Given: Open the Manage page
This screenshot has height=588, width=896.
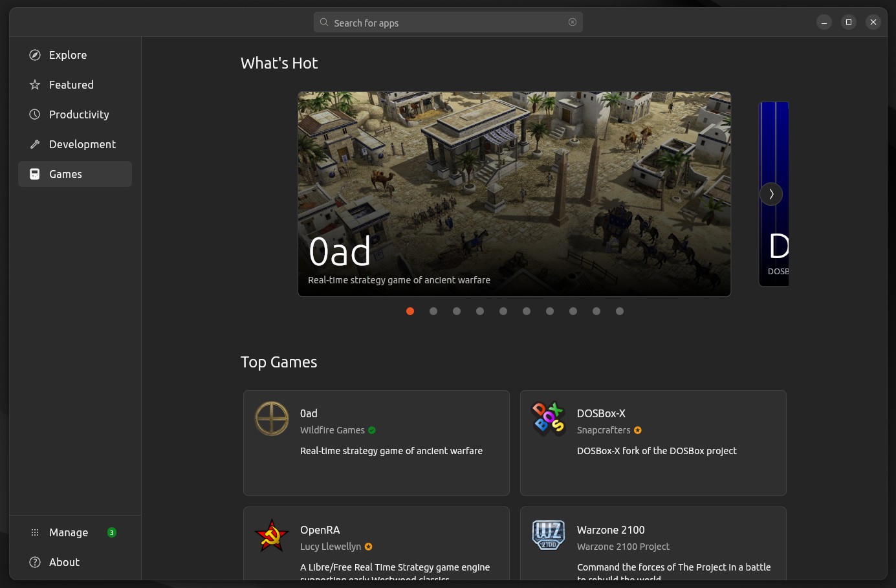Looking at the screenshot, I should [75, 532].
